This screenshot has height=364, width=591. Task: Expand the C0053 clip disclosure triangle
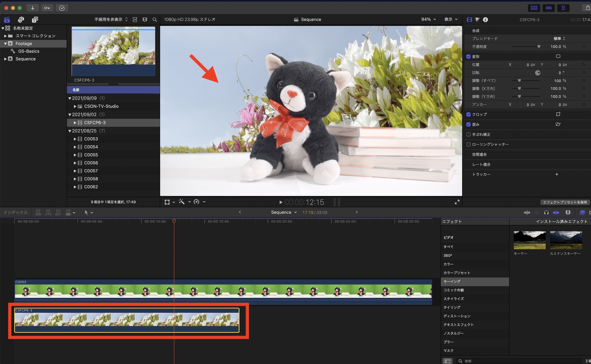click(75, 139)
